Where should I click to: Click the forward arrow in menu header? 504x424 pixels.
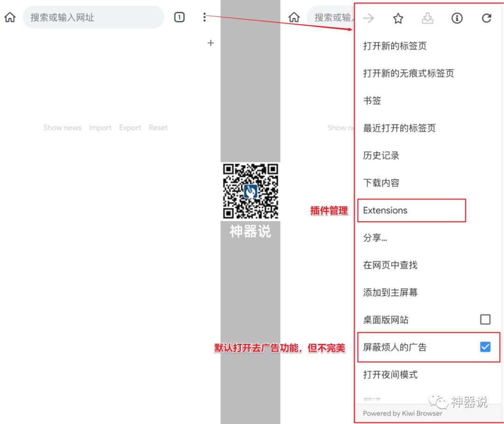[x=369, y=18]
